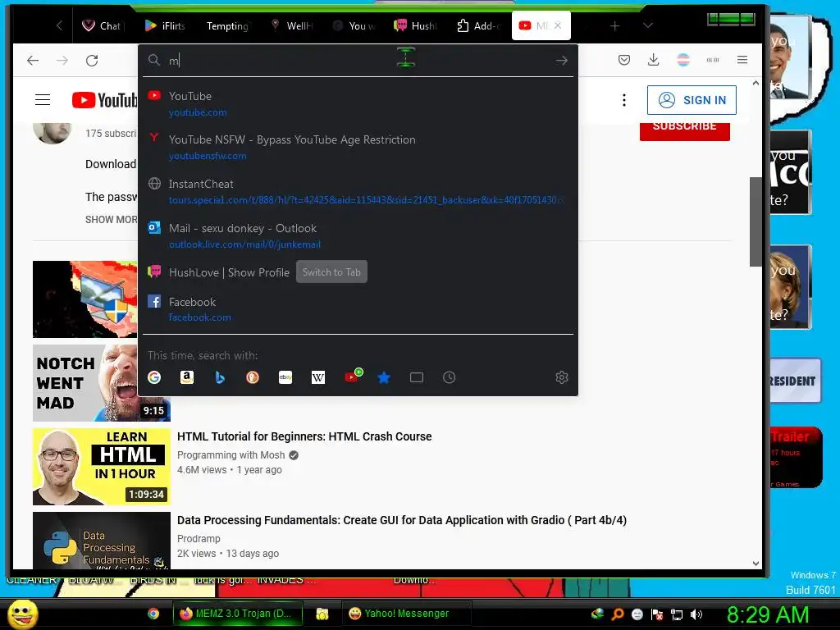Open the Firefox account avatar icon
This screenshot has height=630, width=840.
coord(683,60)
